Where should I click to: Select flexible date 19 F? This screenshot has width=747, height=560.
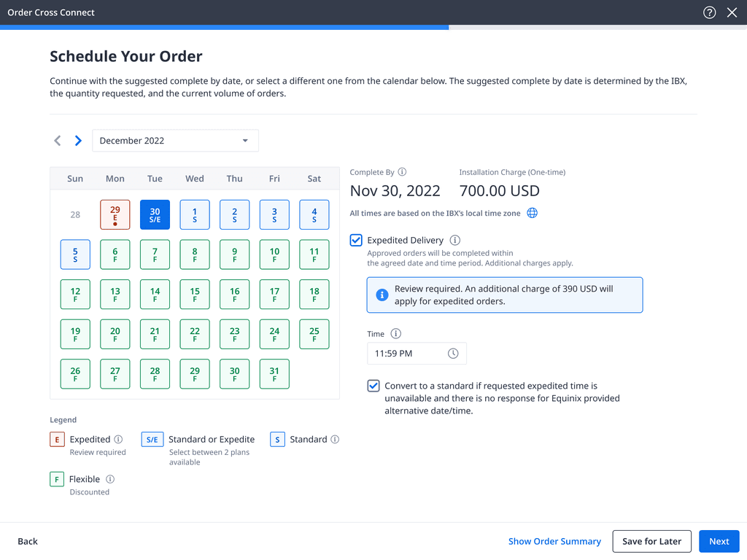[x=75, y=334]
